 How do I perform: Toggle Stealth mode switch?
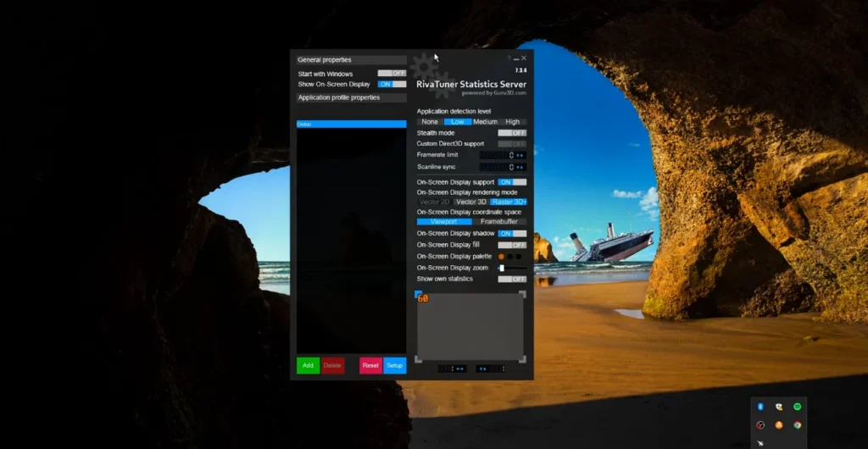tap(512, 133)
